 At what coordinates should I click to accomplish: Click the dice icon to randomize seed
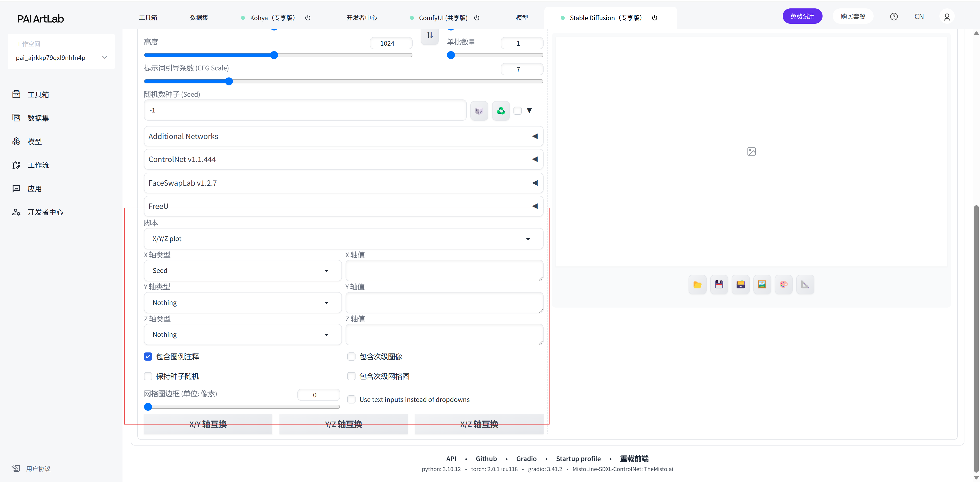tap(479, 111)
